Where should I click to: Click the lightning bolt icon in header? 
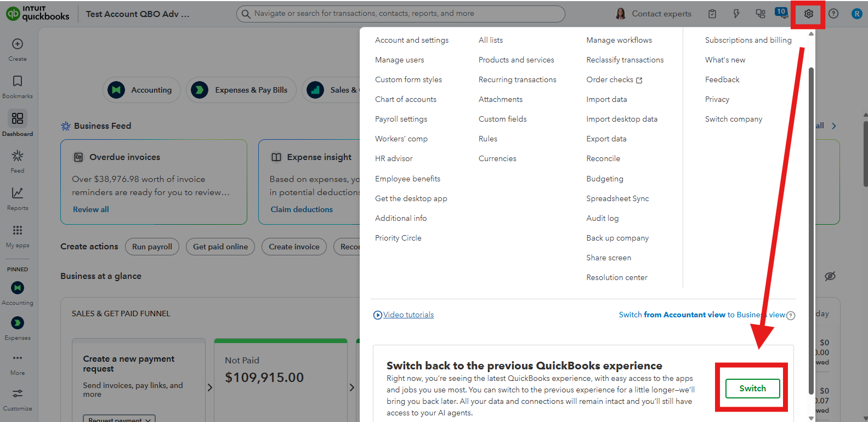(x=736, y=14)
